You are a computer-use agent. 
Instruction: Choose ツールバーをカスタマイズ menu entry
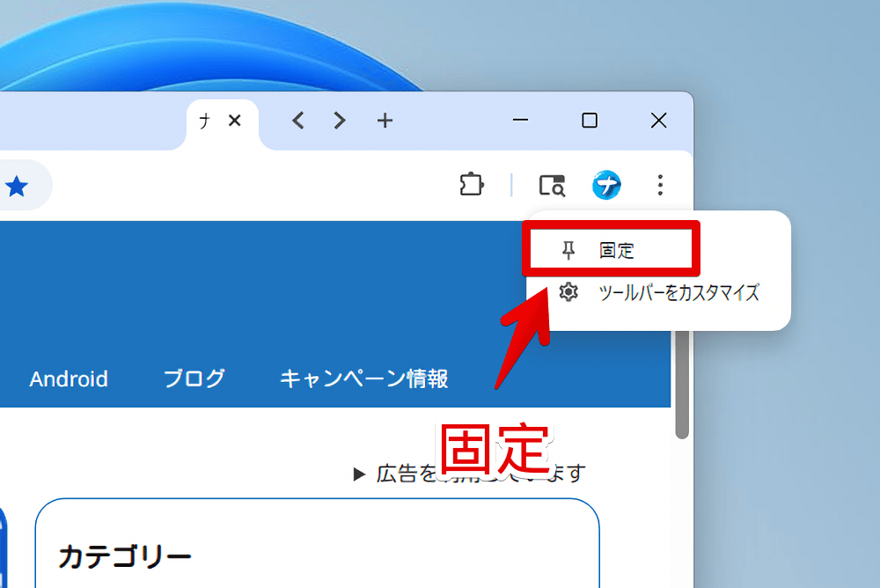[658, 292]
